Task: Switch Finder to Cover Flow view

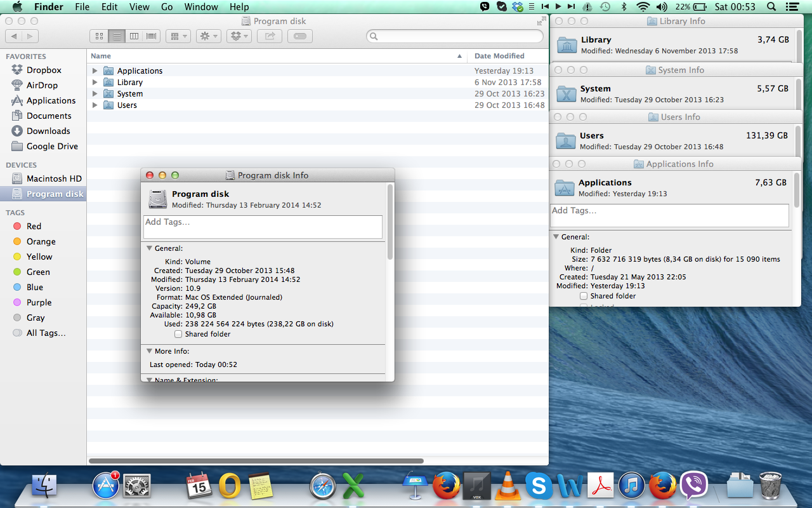Action: (x=152, y=36)
